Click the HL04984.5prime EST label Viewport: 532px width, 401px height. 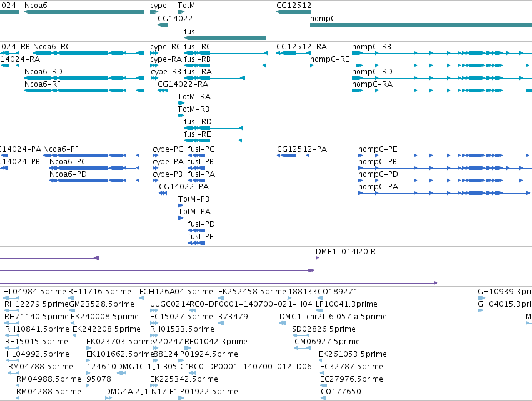34,292
